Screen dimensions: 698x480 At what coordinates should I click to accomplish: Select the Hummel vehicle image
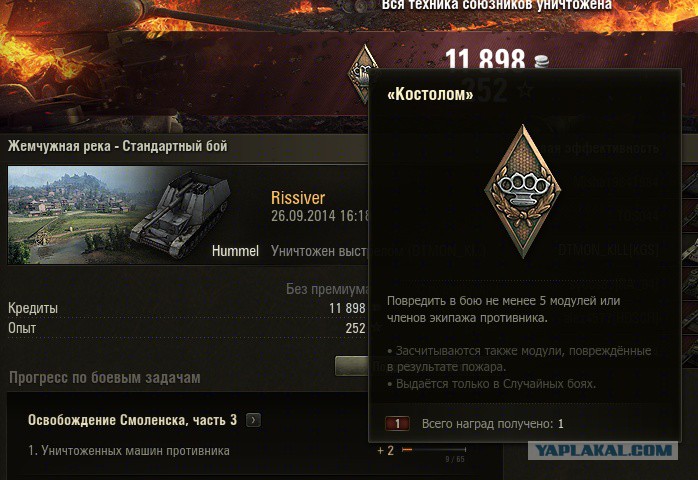click(180, 215)
